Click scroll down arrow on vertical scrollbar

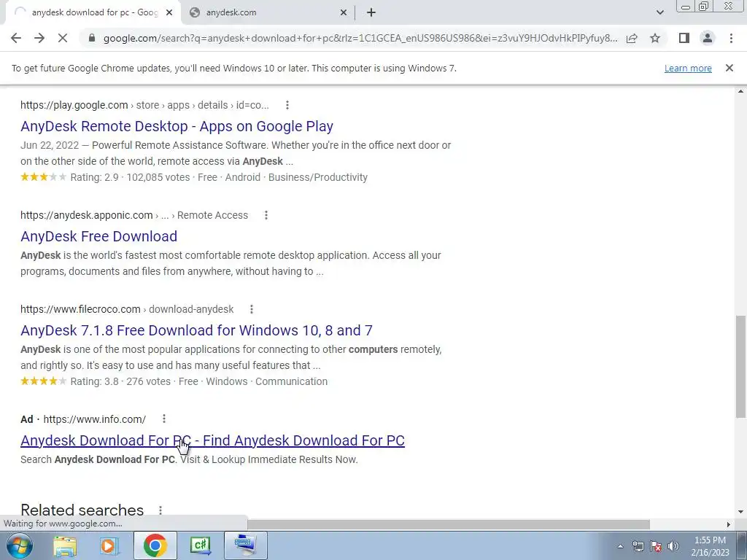(x=741, y=513)
